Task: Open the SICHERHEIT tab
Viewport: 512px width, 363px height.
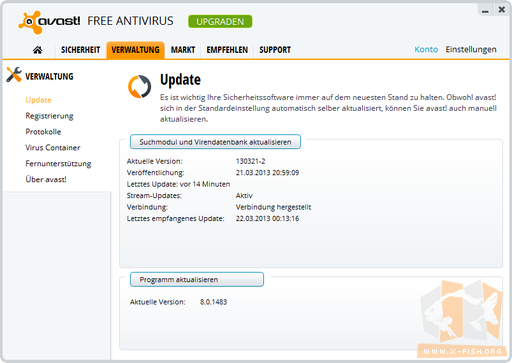Action: [x=80, y=50]
